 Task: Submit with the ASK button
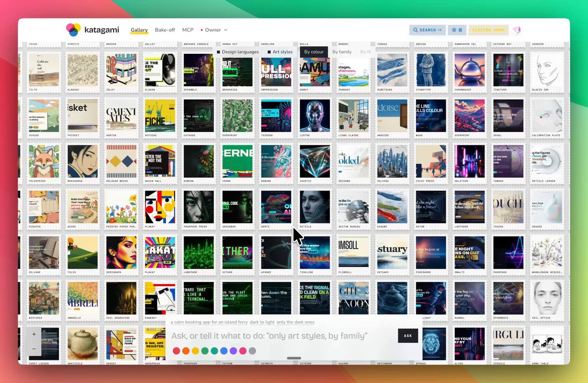(x=408, y=335)
